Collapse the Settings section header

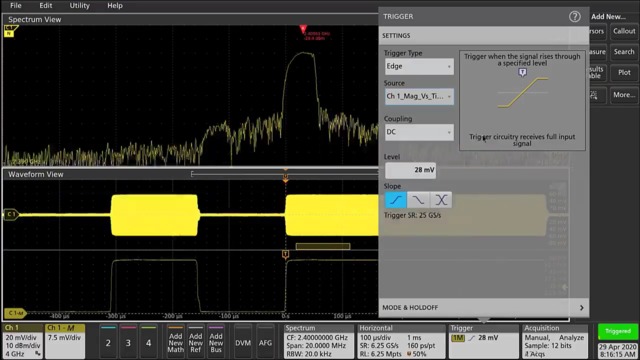484,36
